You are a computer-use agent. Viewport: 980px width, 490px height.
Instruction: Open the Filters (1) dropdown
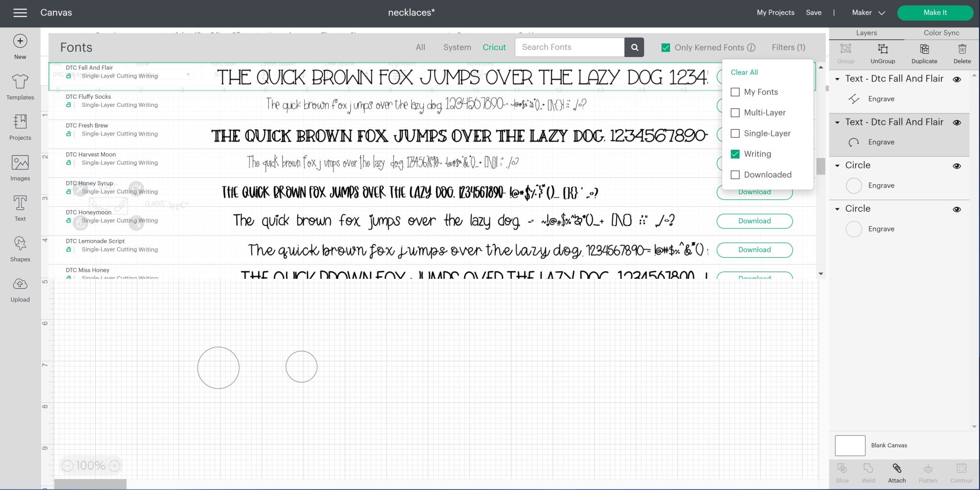(789, 47)
